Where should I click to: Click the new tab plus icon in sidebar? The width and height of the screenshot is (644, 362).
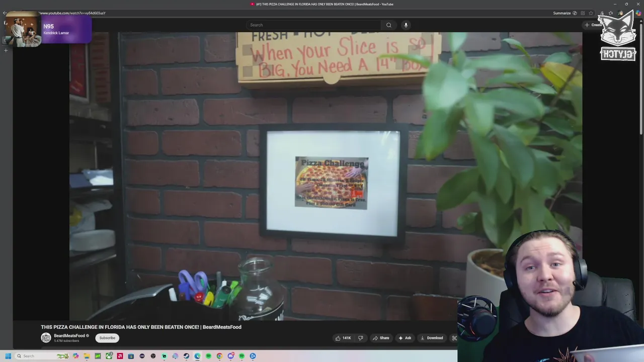[6, 50]
